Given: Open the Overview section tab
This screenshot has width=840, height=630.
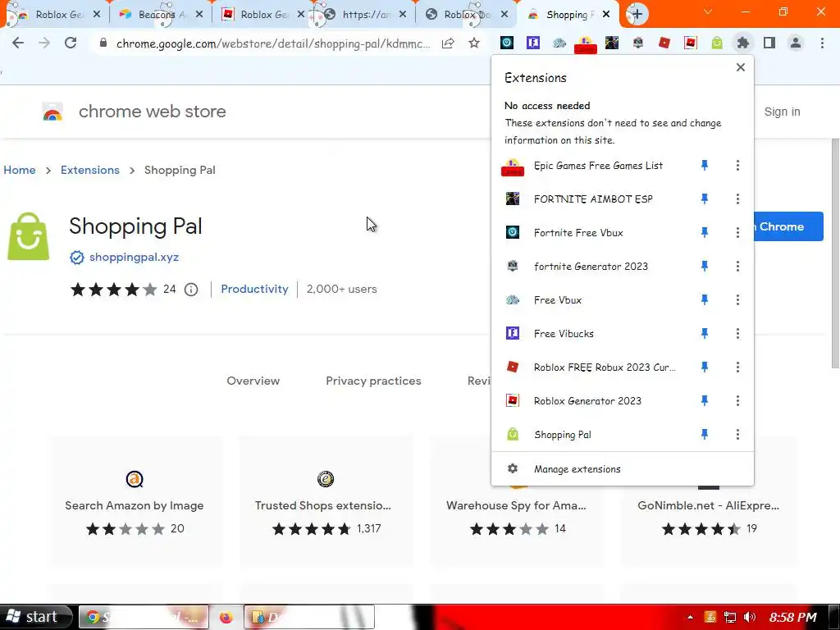Looking at the screenshot, I should 253,381.
